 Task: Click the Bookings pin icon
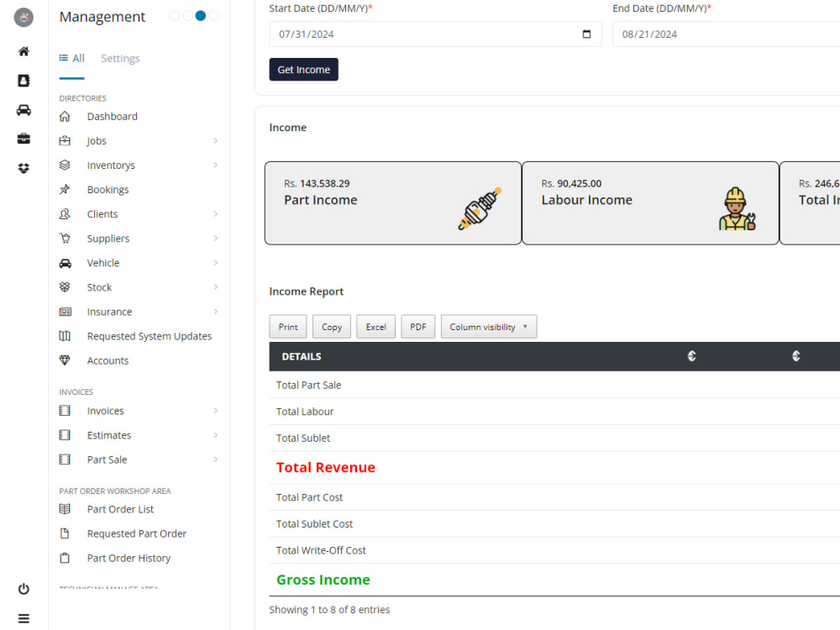point(65,189)
